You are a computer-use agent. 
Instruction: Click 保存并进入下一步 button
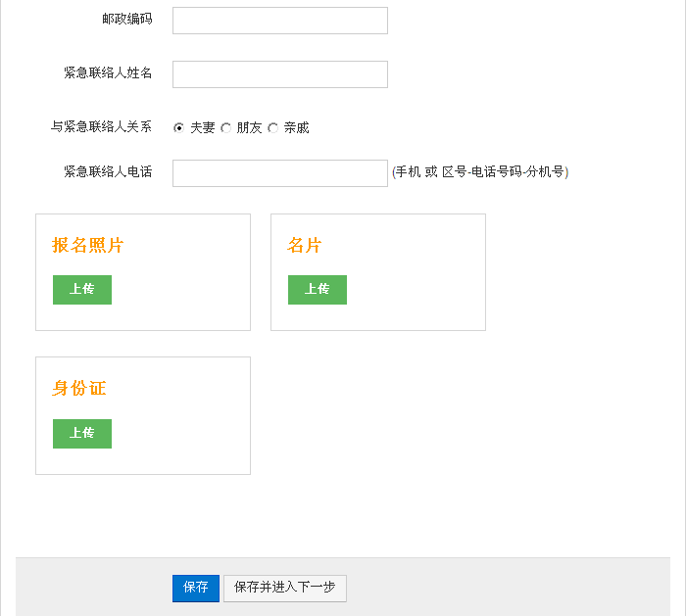(285, 589)
